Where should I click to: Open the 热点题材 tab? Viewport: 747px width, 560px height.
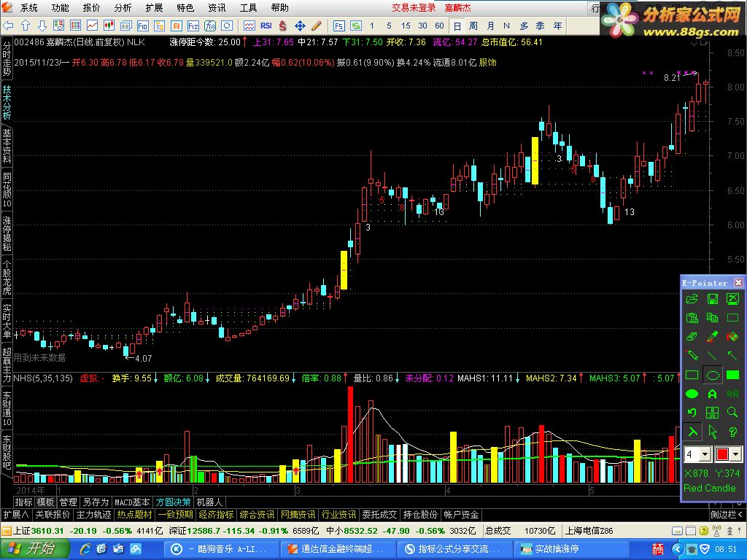coord(134,514)
